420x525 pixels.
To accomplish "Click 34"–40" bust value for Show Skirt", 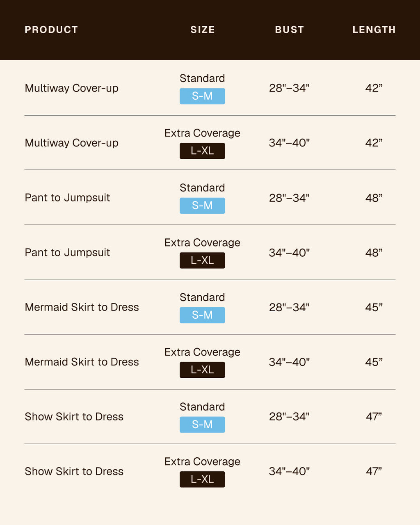I will tap(289, 471).
